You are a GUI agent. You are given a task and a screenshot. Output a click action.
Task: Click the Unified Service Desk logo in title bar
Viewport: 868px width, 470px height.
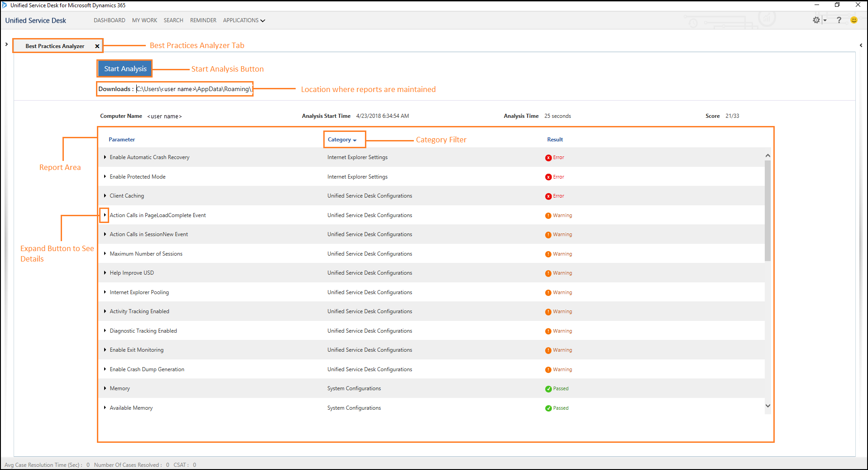(5, 5)
